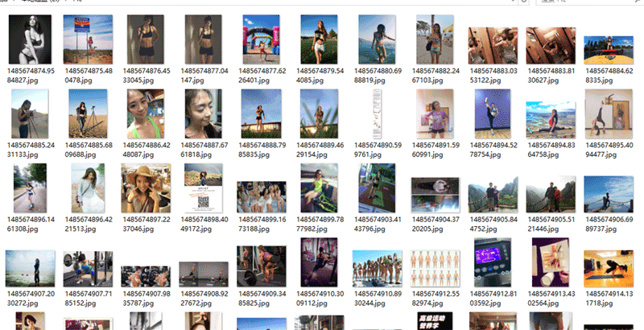Click file name 1485674889.4629154.jpg

click(x=320, y=150)
